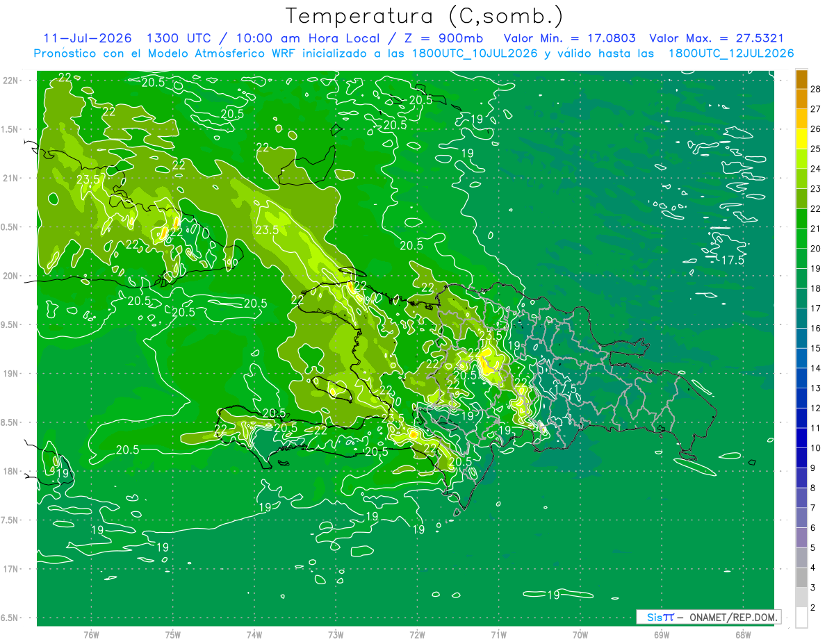This screenshot has height=644, width=834.
Task: Click the '17N' latitude axis label
Action: point(12,569)
